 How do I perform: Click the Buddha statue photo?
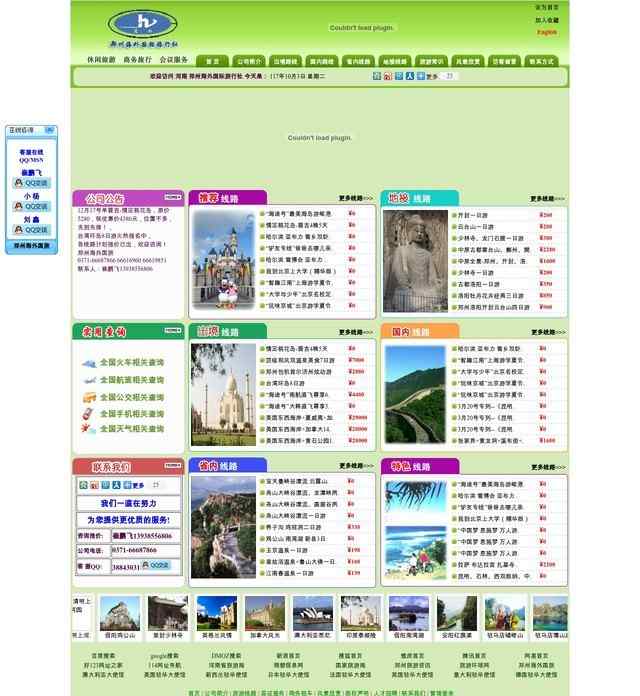[x=415, y=261]
